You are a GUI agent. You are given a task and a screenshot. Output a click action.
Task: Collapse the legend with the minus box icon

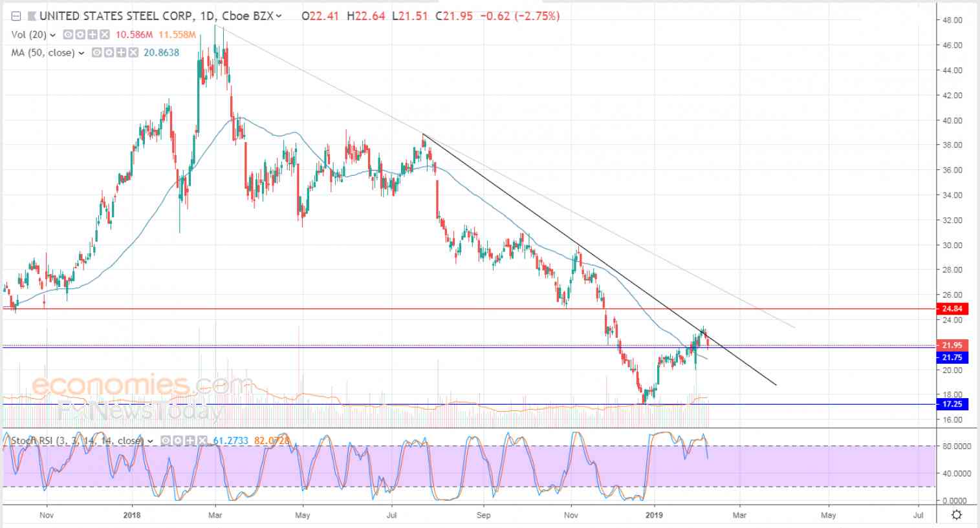(16, 16)
